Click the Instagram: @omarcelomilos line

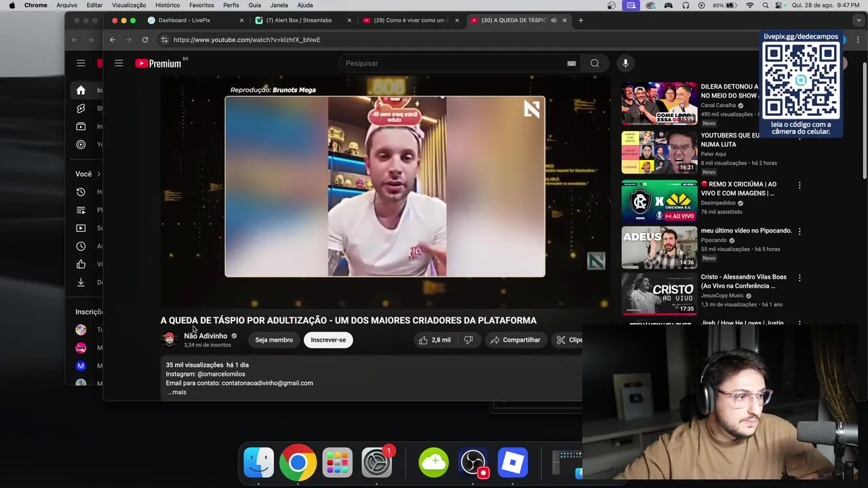click(205, 373)
